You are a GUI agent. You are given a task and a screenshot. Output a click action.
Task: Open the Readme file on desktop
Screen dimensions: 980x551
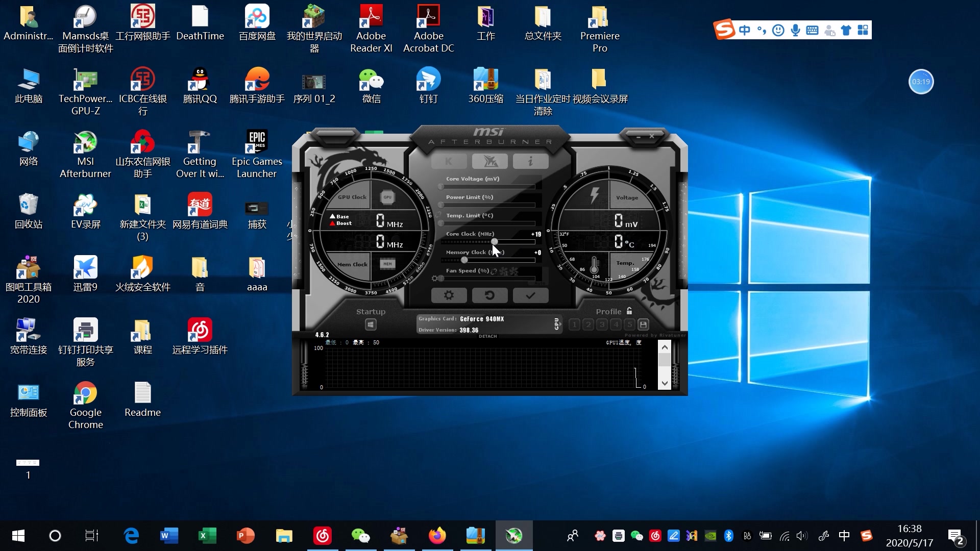[142, 400]
